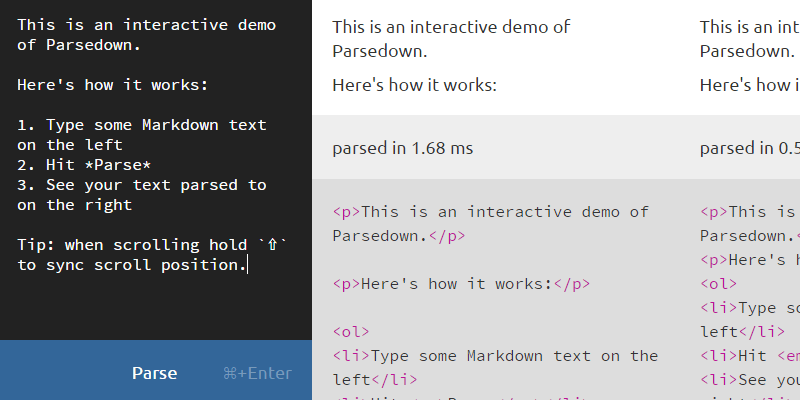The height and width of the screenshot is (400, 800).
Task: Click rendered "Here's how it works:" in middle column
Action: (415, 85)
